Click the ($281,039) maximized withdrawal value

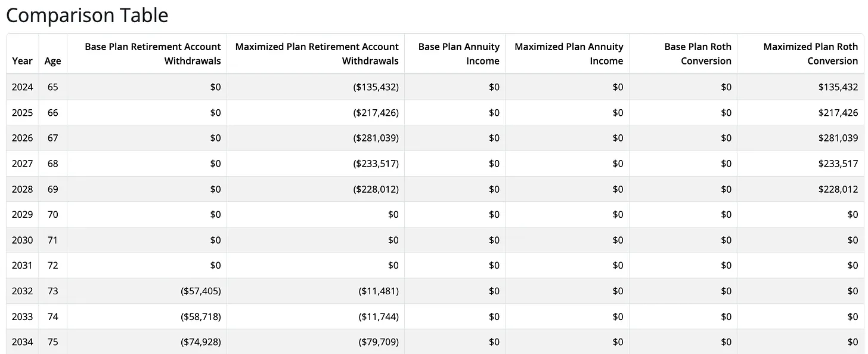coord(376,138)
